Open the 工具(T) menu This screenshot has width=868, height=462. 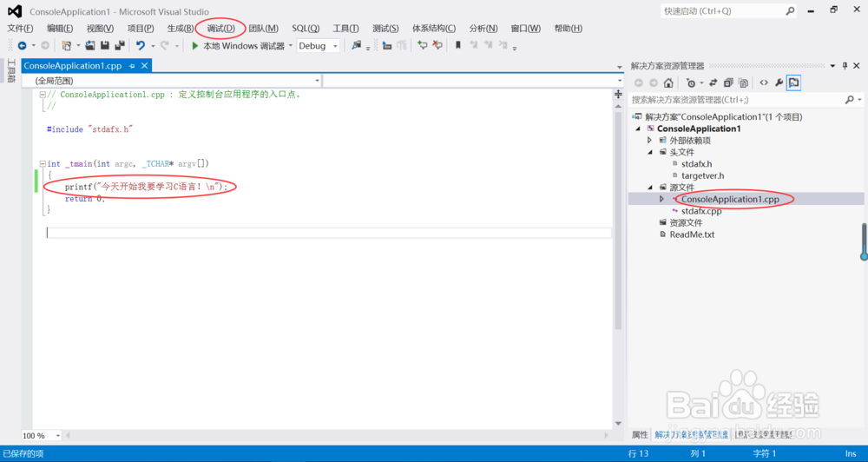coord(345,29)
